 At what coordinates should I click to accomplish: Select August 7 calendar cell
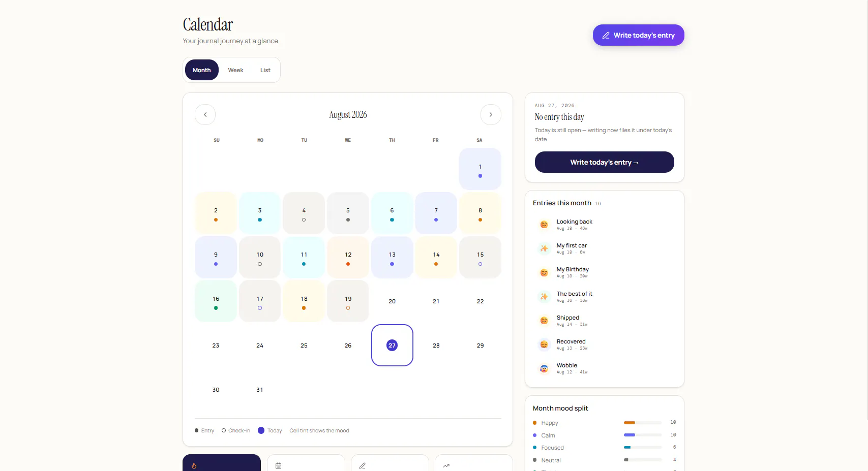click(x=436, y=213)
